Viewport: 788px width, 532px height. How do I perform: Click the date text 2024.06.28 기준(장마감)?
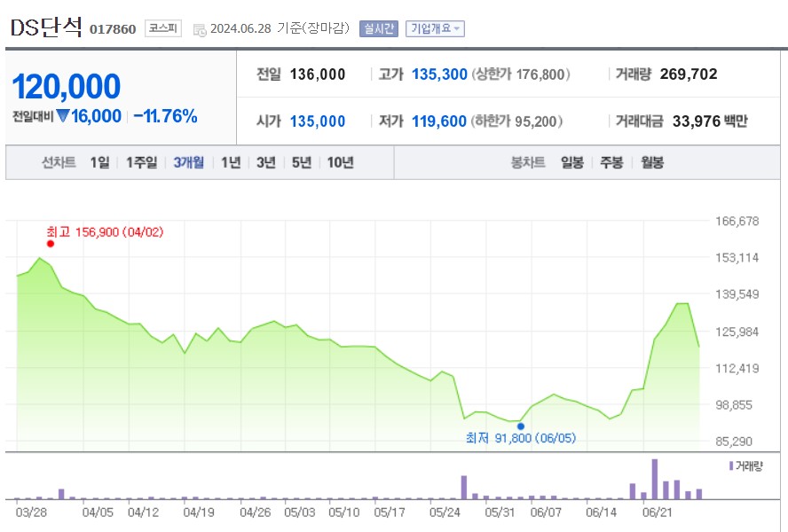(280, 28)
